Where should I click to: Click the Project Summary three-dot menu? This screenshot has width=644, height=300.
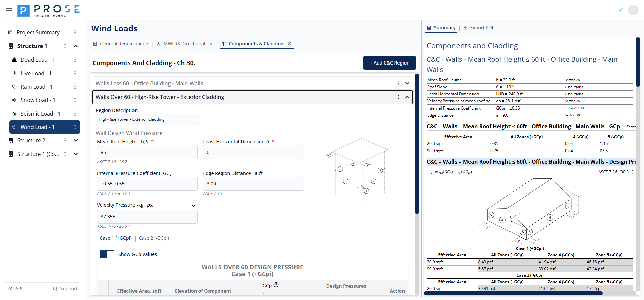75,32
